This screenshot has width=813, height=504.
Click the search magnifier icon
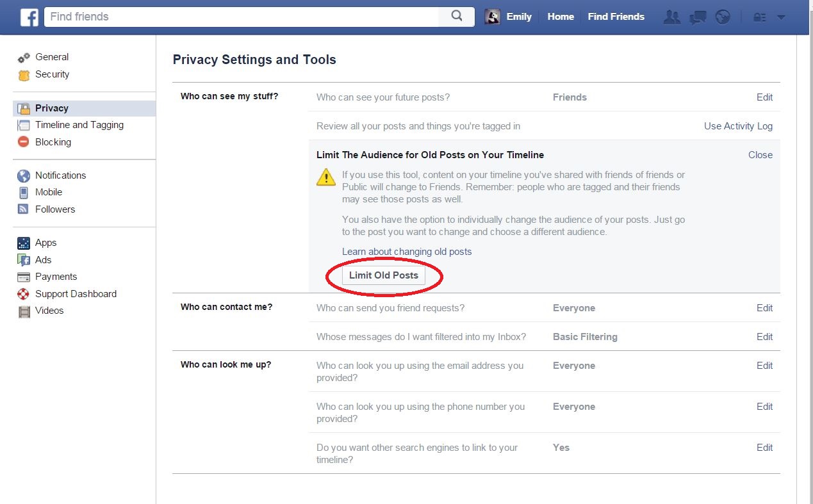click(x=457, y=17)
